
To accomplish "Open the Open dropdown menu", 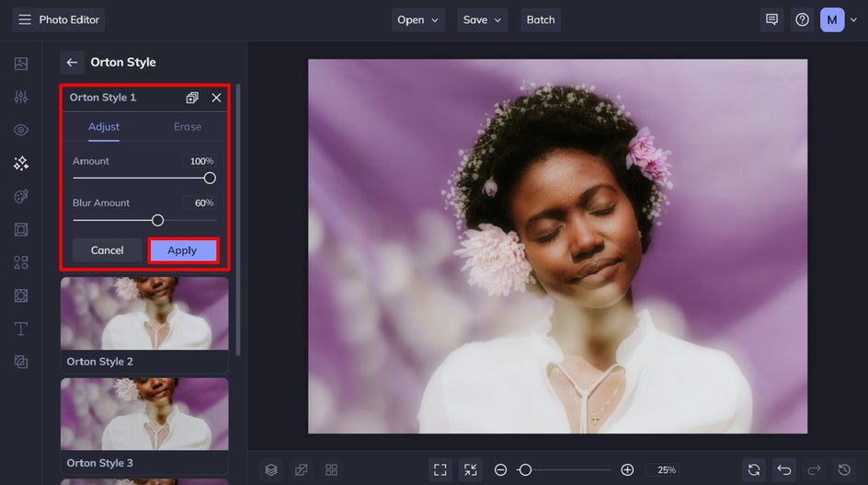I will point(418,20).
